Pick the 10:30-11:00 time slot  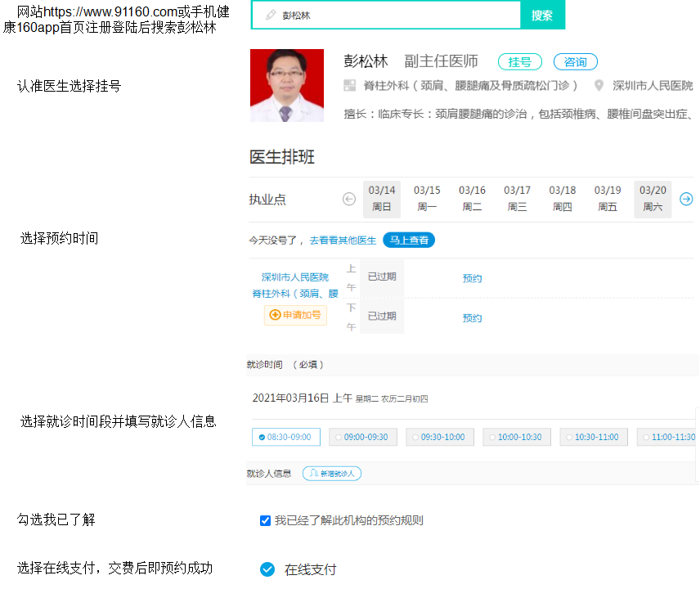(593, 438)
